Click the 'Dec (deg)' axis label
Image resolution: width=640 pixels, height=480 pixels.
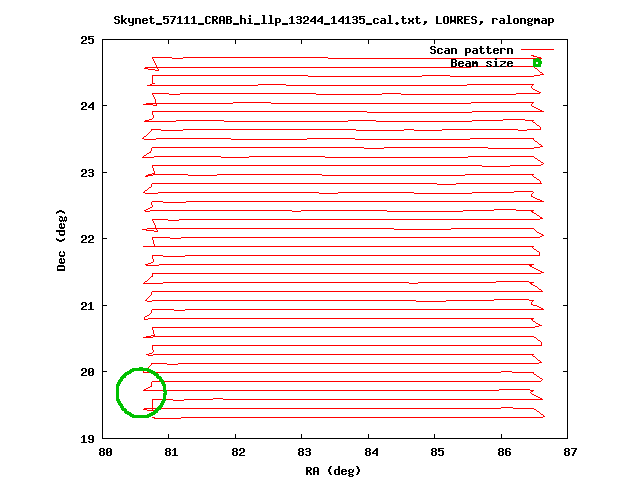pyautogui.click(x=61, y=240)
